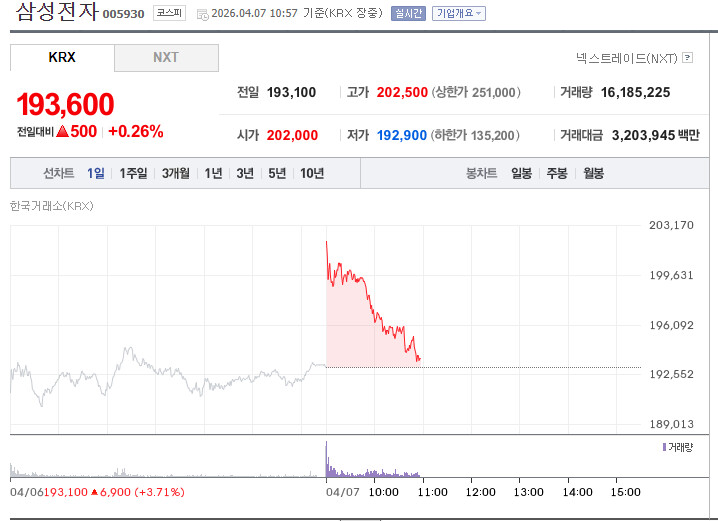Viewport: 718px width, 521px height.
Task: Click the 실시간 badge
Action: (x=408, y=13)
